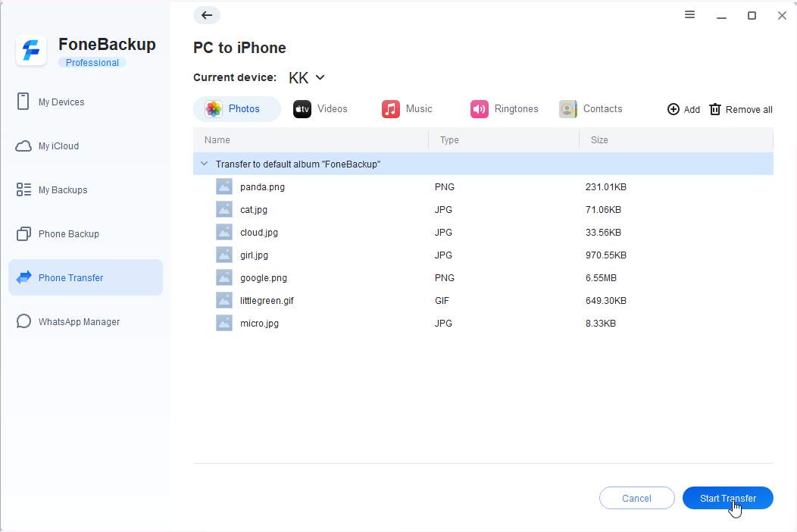Click the google.png thumbnail icon
Screen dimensions: 797x532
[224, 277]
